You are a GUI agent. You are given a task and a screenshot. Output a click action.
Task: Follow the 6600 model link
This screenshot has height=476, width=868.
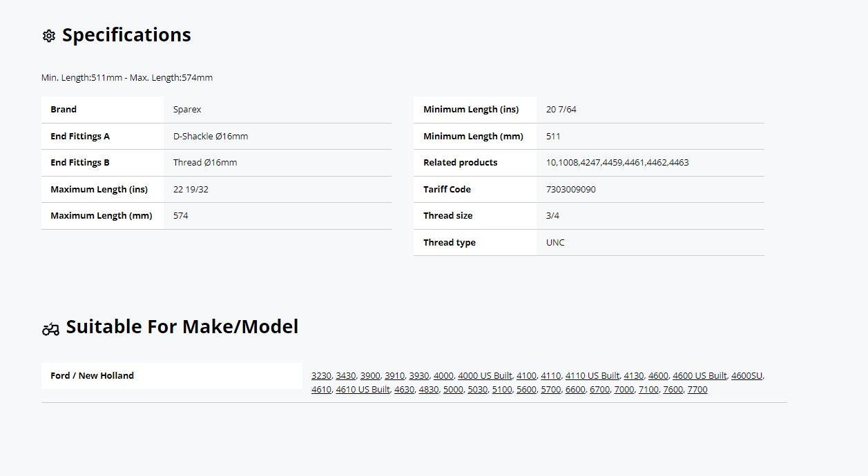pyautogui.click(x=575, y=390)
